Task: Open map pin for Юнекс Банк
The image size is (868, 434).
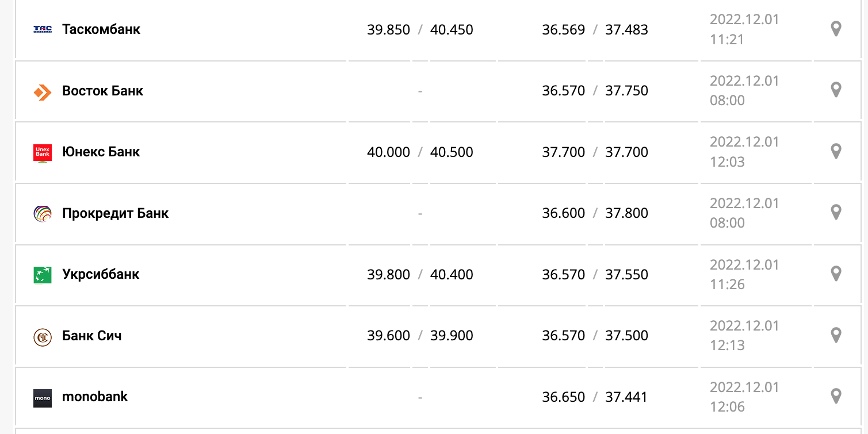Action: (x=836, y=151)
